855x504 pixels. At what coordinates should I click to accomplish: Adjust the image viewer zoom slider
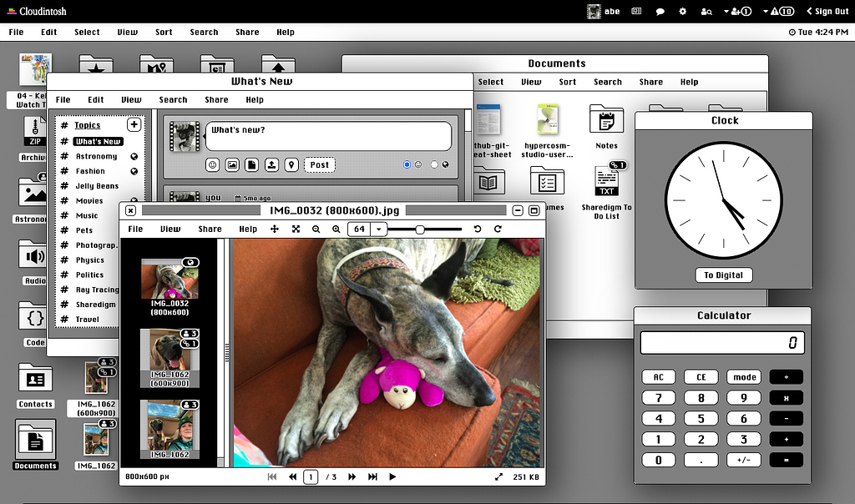tap(420, 229)
